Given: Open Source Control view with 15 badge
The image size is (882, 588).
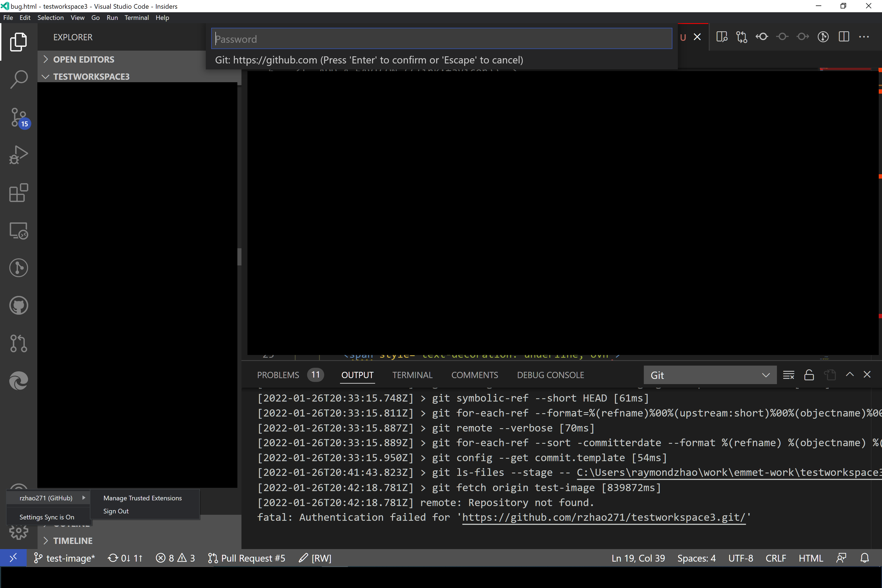Looking at the screenshot, I should coord(19,117).
